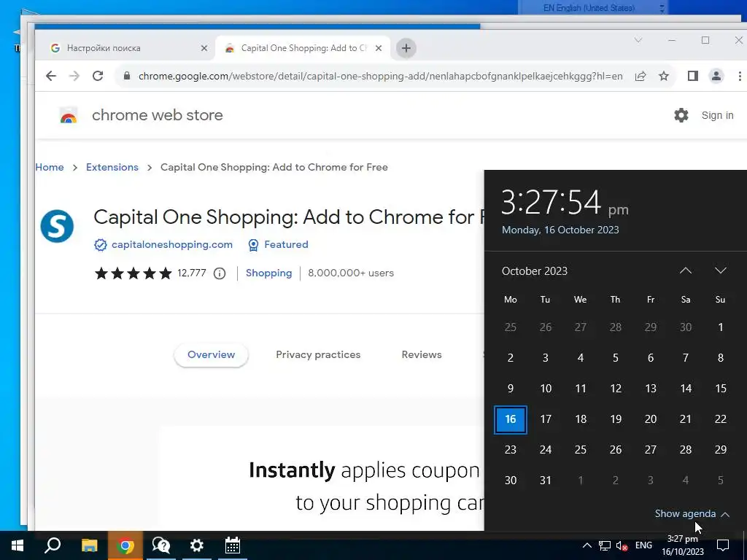The height and width of the screenshot is (560, 747).
Task: Click the ENG input language indicator
Action: (643, 545)
